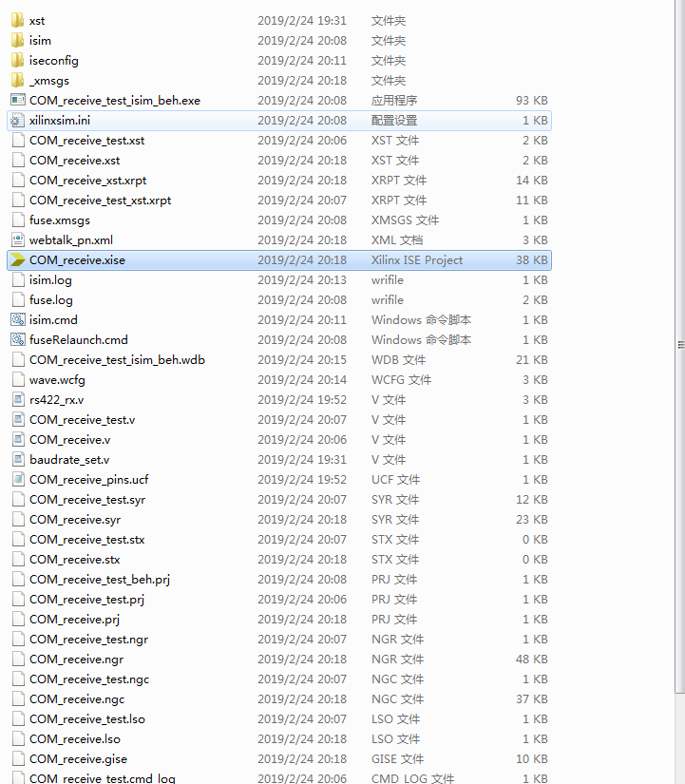Click the webtalk_pn.xml document icon
Image resolution: width=685 pixels, height=784 pixels.
pos(18,240)
